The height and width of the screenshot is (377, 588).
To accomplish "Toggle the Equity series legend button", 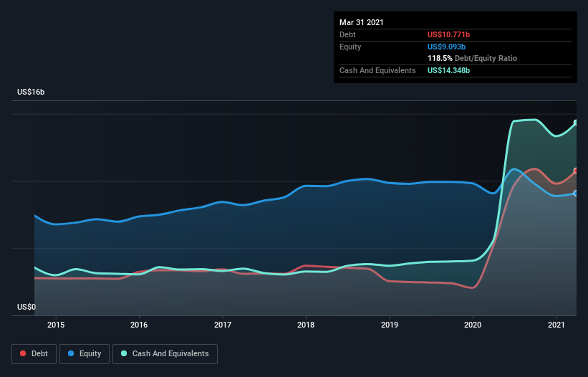I will [85, 354].
